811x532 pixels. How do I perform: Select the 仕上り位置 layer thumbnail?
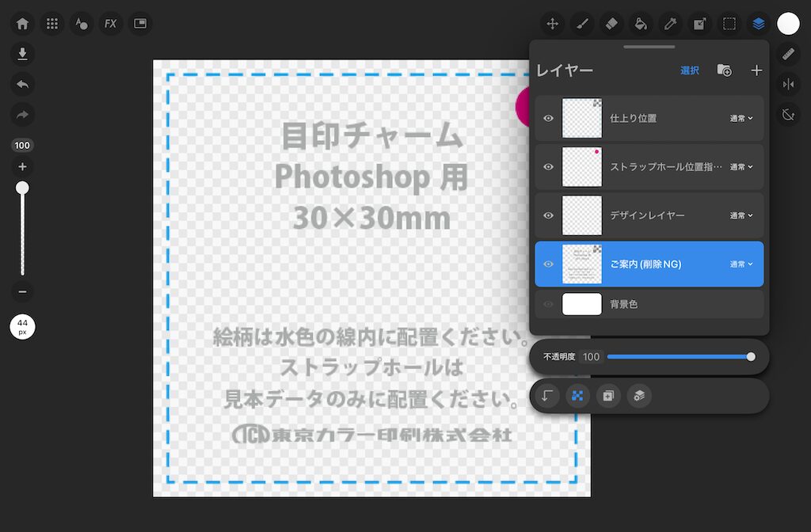click(x=582, y=119)
